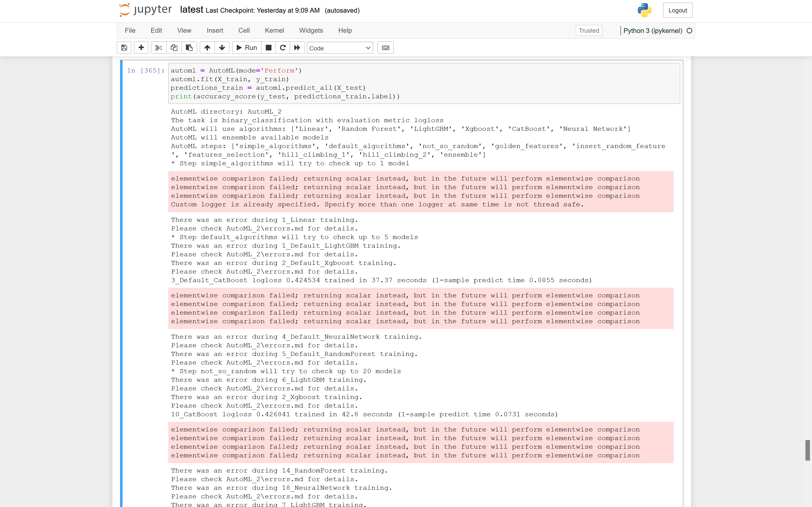Log out using the Logout button
This screenshot has height=507, width=812.
[678, 10]
